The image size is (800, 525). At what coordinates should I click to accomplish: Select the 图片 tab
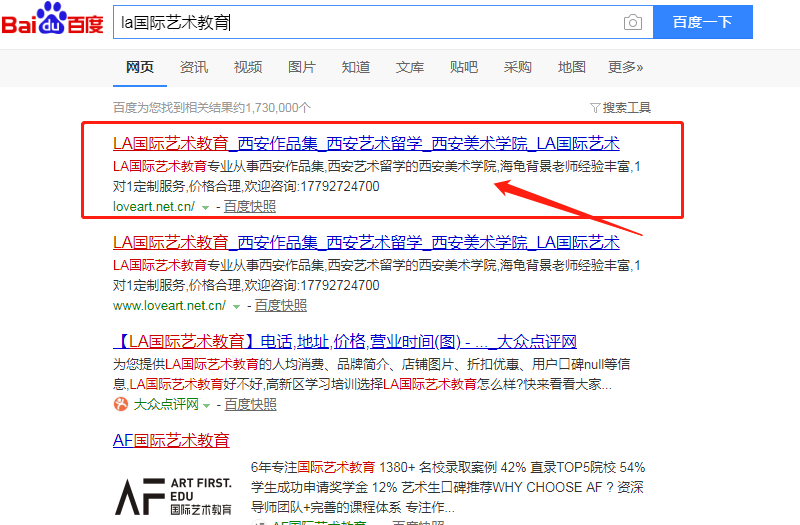302,67
